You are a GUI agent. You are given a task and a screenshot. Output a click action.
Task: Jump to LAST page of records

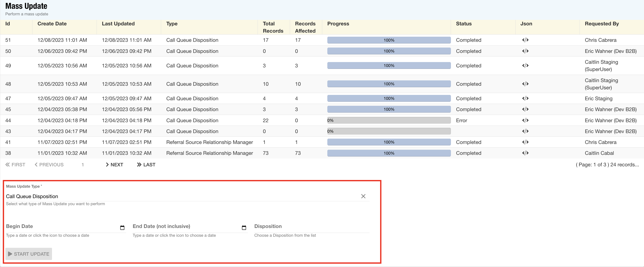point(146,165)
